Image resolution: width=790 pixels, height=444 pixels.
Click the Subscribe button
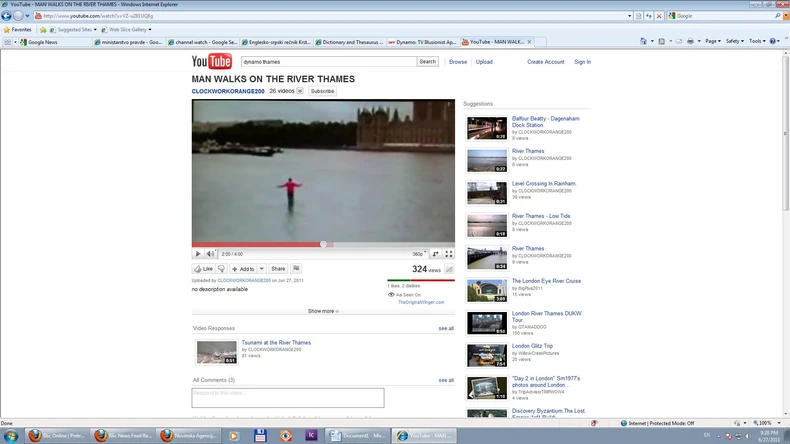pyautogui.click(x=322, y=91)
